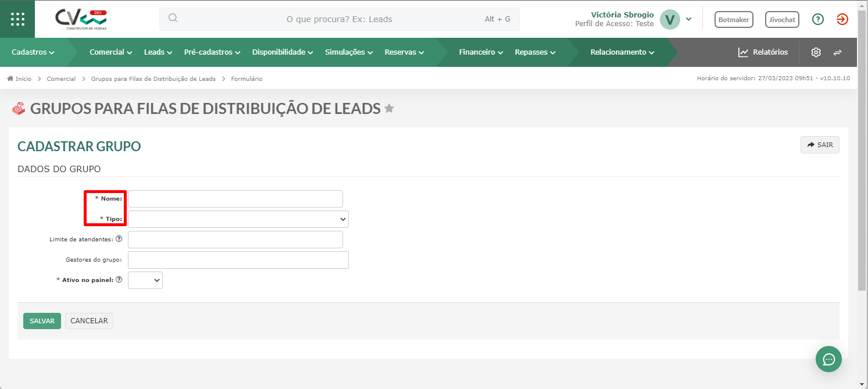Screen dimensions: 868x389
Task: Click the CV Construtor de Vendas logo
Action: 81,19
